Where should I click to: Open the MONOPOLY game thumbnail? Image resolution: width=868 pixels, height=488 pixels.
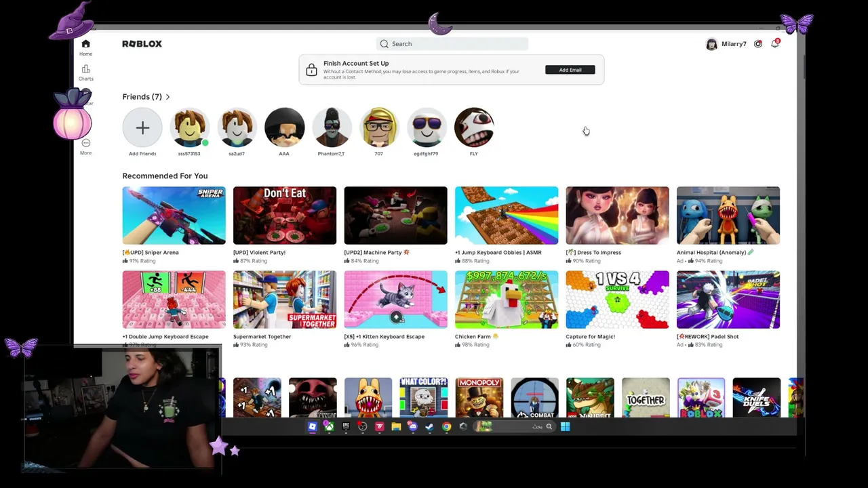click(x=479, y=398)
